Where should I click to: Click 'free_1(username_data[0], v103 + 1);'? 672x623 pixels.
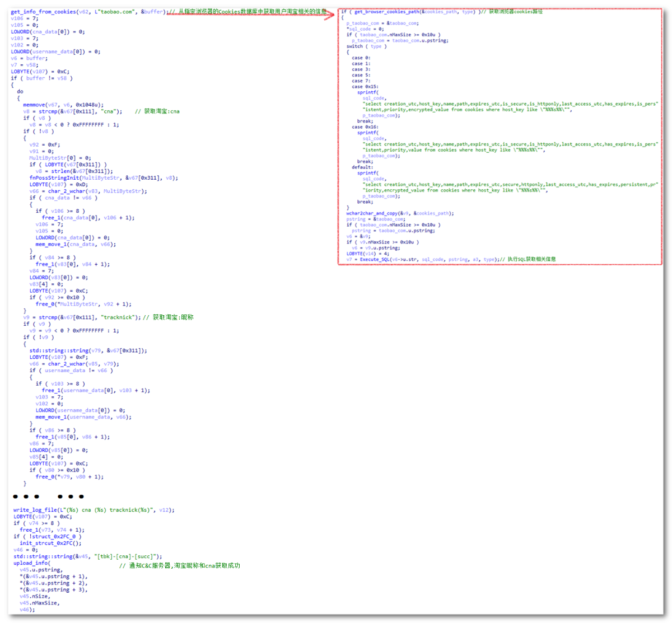pos(96,390)
